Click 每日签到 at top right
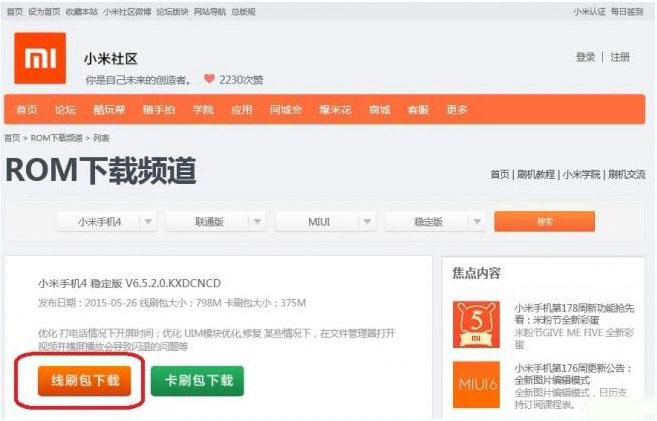The height and width of the screenshot is (421, 657). coord(627,12)
